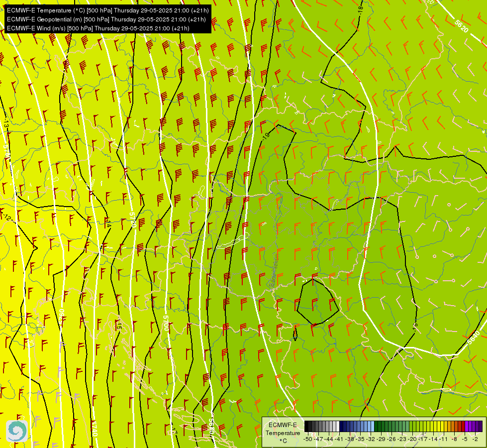Click the -32 tick label on the legend

[x=371, y=439]
